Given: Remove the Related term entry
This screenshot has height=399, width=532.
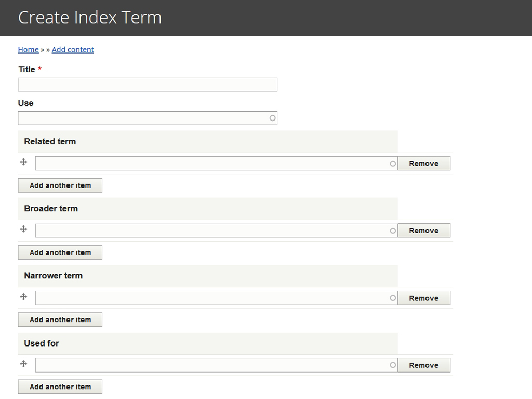Looking at the screenshot, I should tap(424, 163).
